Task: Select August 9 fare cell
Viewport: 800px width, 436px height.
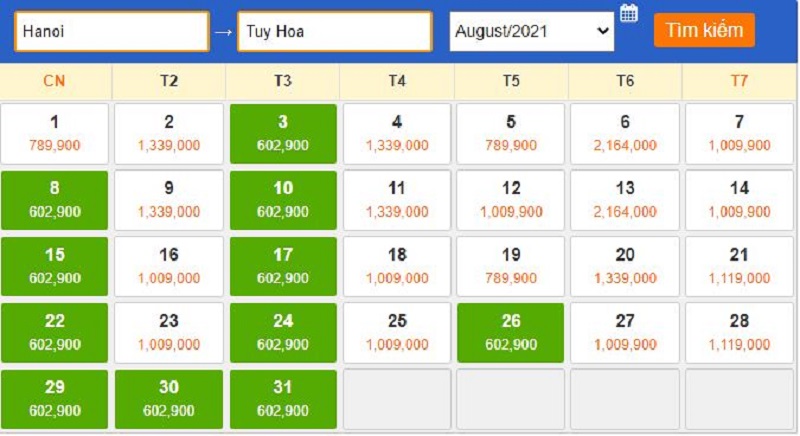Action: (x=169, y=200)
